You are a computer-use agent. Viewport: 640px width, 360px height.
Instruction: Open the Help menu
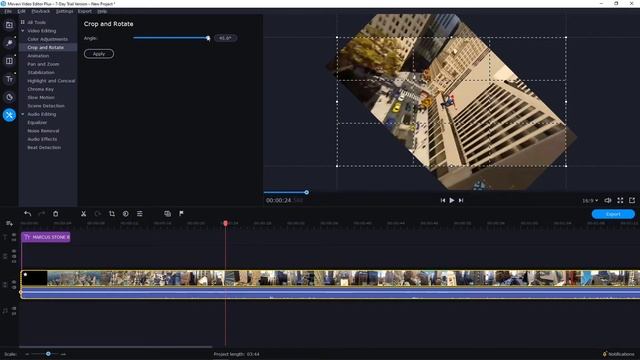click(x=102, y=11)
